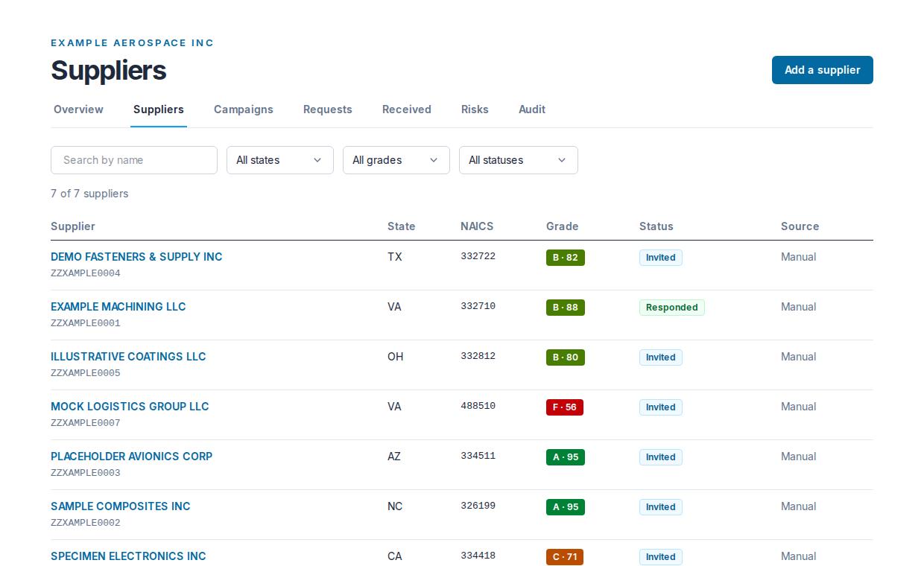Image resolution: width=924 pixels, height=566 pixels.
Task: Click the C · 71 grade badge
Action: pos(565,557)
